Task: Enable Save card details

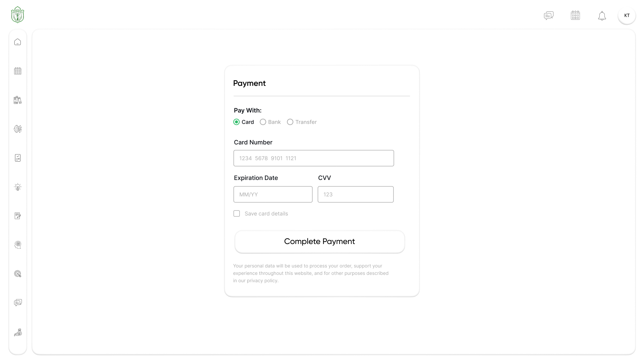Action: tap(236, 214)
